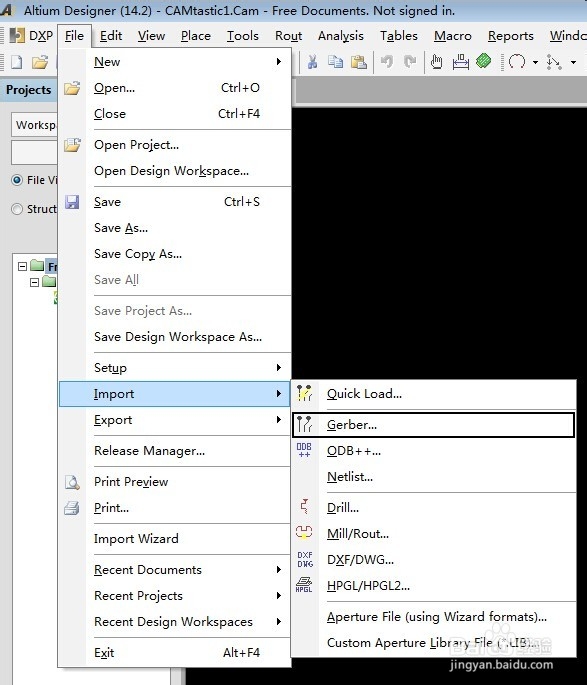Click the route path tool icon

click(554, 62)
